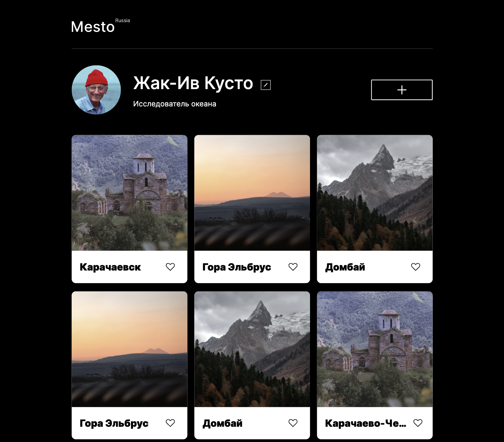View the Карачаево-Че... church photo
Screen dimensions: 504x442
(x=374, y=349)
